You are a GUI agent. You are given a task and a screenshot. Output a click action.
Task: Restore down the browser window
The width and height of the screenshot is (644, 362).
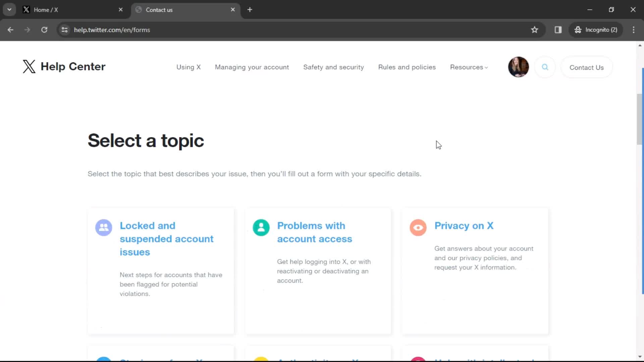(x=611, y=10)
